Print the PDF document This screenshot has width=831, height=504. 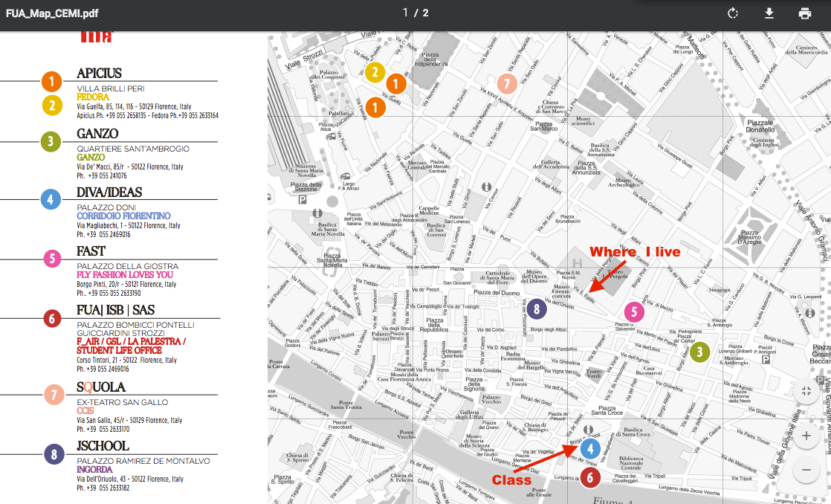click(804, 13)
